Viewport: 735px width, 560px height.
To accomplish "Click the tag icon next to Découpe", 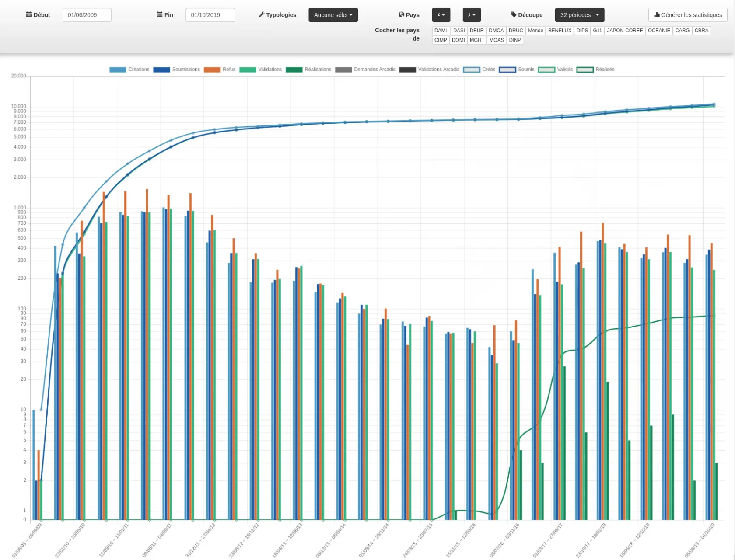I will [x=514, y=15].
